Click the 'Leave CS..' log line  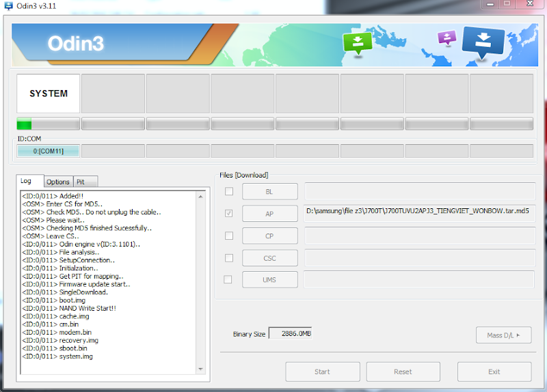pyautogui.click(x=50, y=236)
